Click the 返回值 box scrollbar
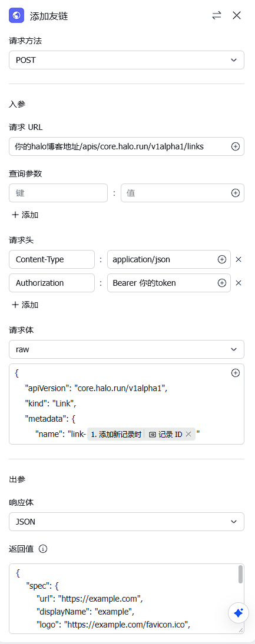The width and height of the screenshot is (255, 644). [241, 574]
